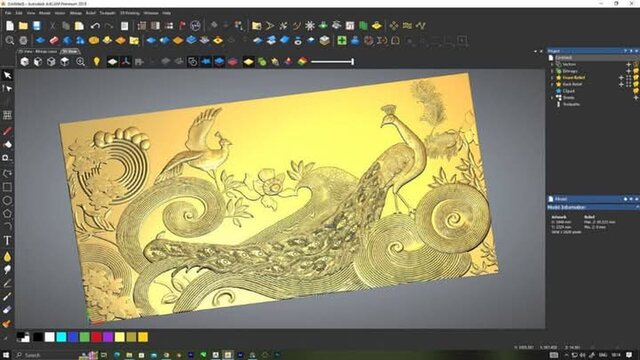This screenshot has width=640, height=360.
Task: Switch to the 3D View tab
Action: pyautogui.click(x=70, y=51)
